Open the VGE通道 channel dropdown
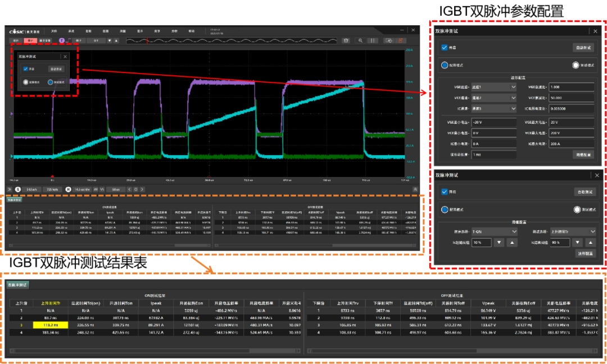Image resolution: width=607 pixels, height=364 pixels. [493, 87]
